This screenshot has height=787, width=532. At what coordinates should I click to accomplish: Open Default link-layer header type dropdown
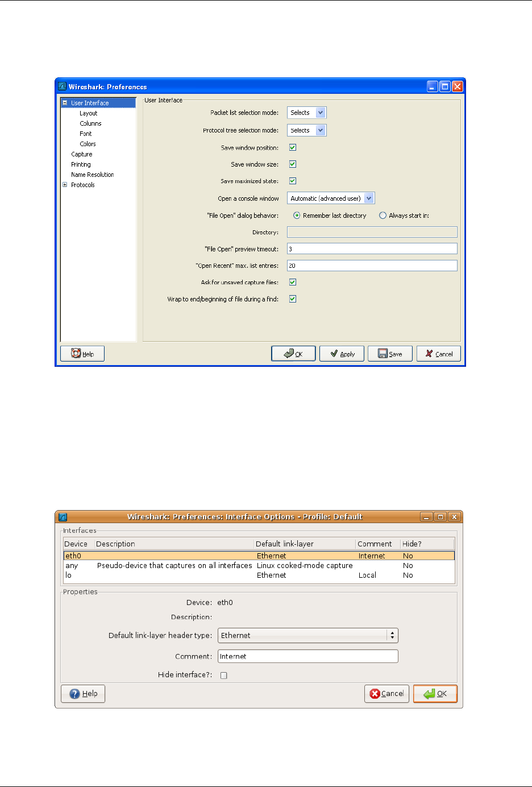[308, 636]
